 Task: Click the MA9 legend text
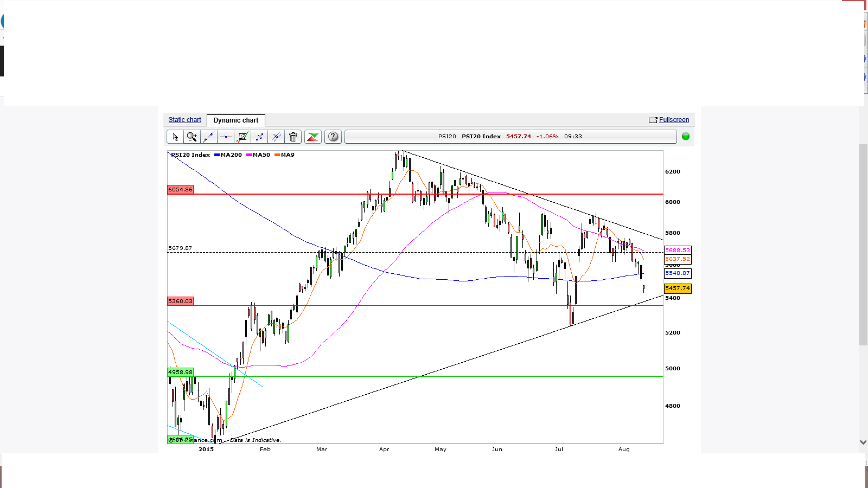pos(288,155)
